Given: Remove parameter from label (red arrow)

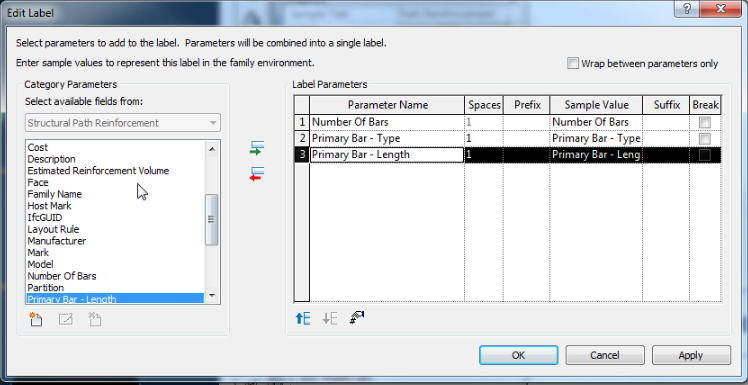Looking at the screenshot, I should pyautogui.click(x=257, y=174).
